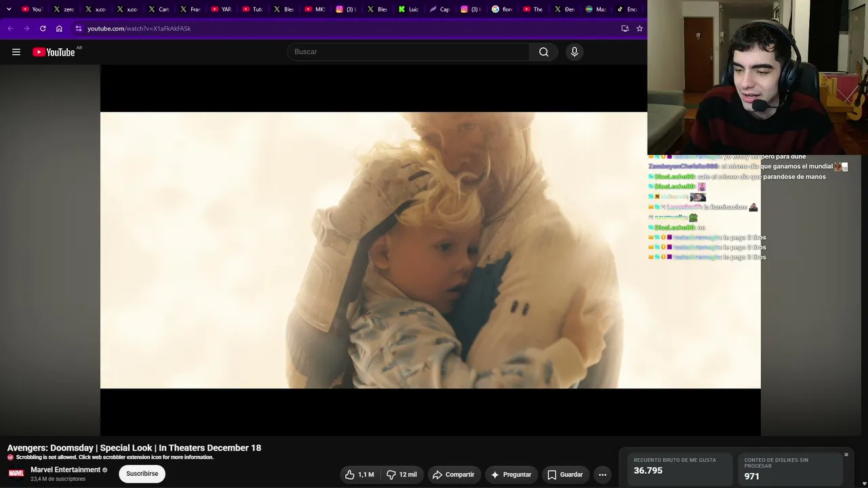Open more actions three-dot menu

(602, 474)
